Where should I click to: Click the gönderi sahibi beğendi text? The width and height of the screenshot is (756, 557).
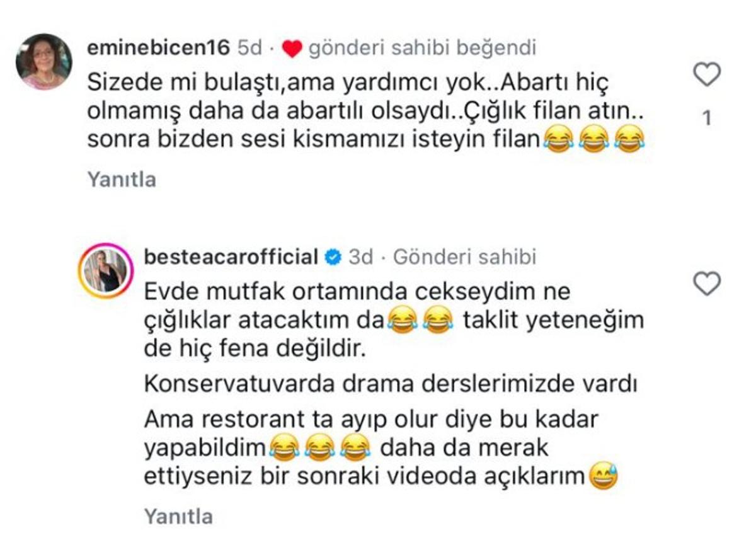421,48
